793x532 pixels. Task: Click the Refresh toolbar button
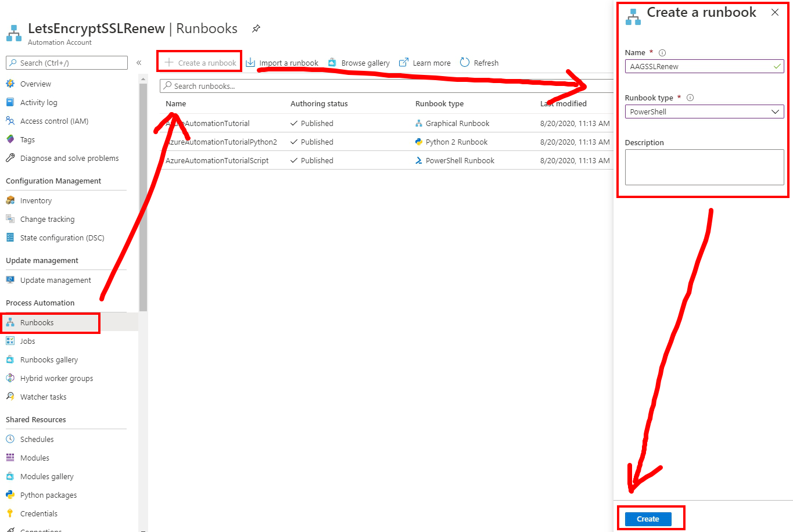(x=479, y=63)
